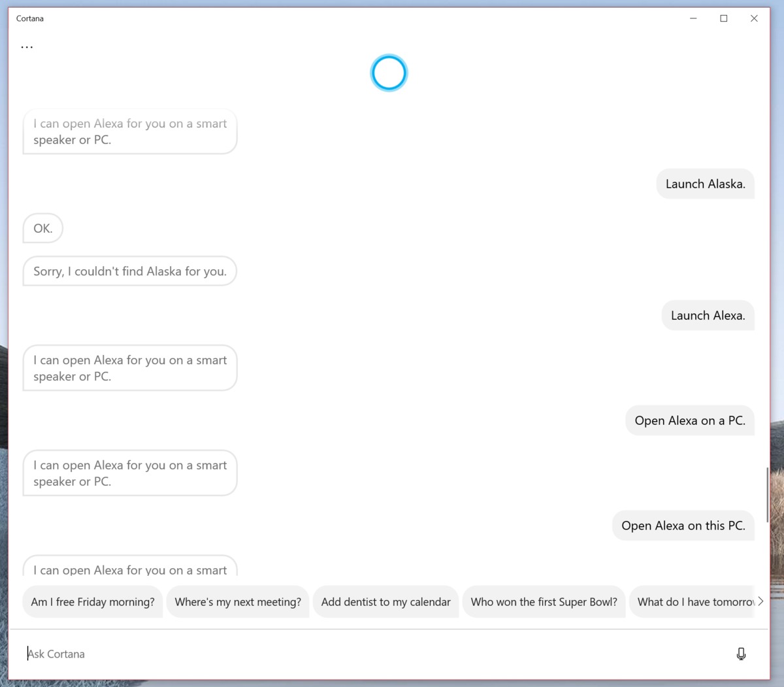Viewport: 784px width, 687px height.
Task: Select the 'OK.' reply bubble
Action: (43, 229)
